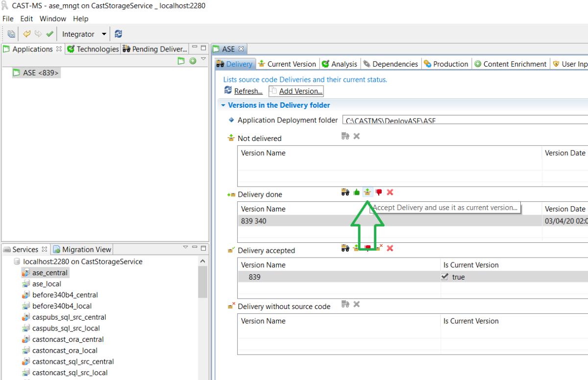The width and height of the screenshot is (588, 380).
Task: Toggle the Is Current Version checkbox for 839
Action: point(445,277)
